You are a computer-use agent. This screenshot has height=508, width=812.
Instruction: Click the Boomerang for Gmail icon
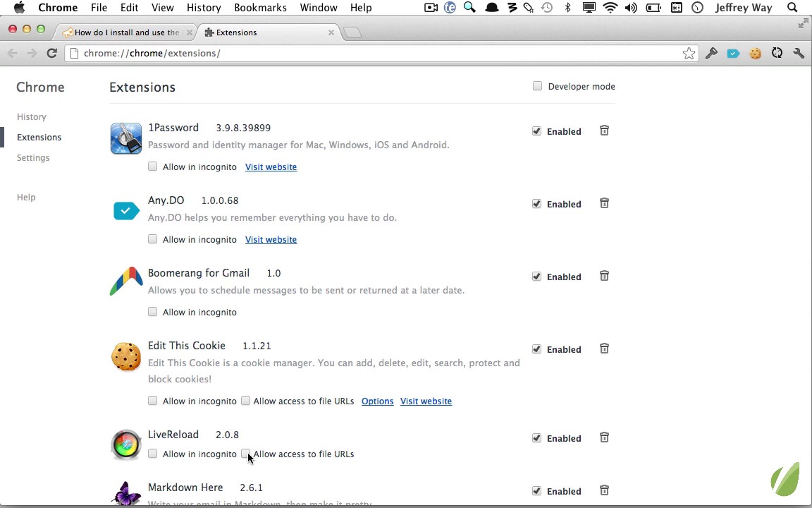pos(126,281)
